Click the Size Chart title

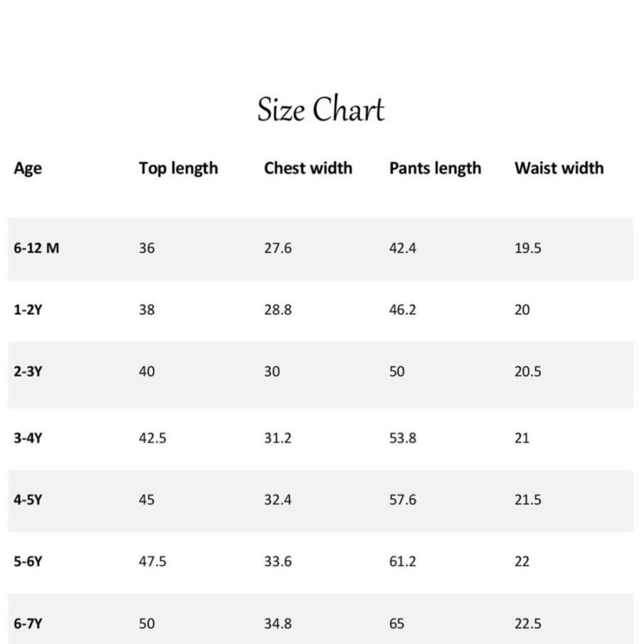coord(321,109)
